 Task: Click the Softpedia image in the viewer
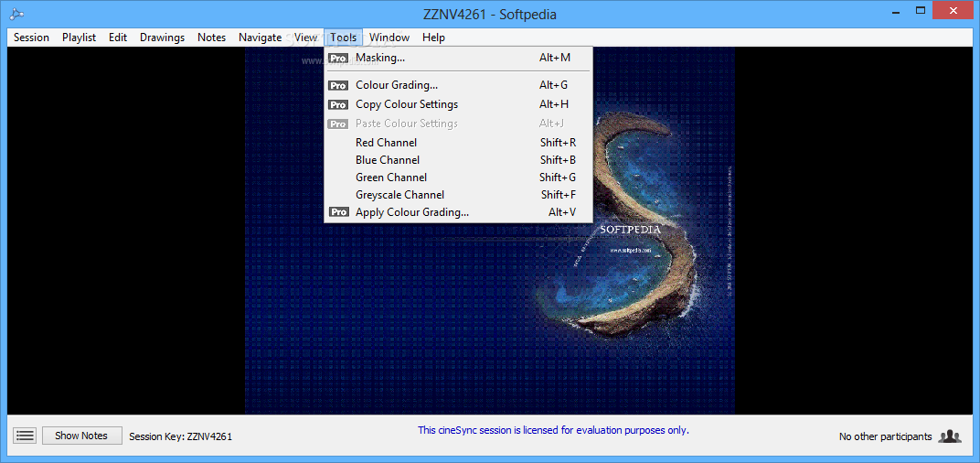click(489, 231)
